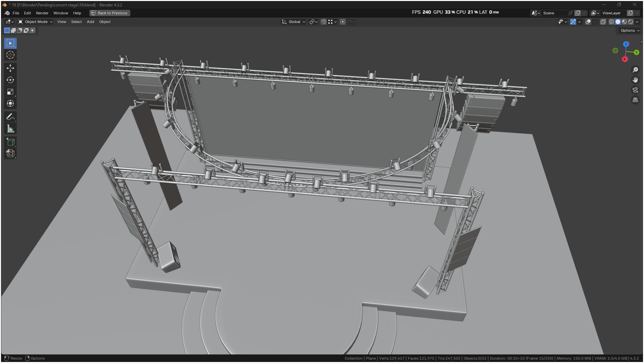Image resolution: width=644 pixels, height=363 pixels.
Task: Select the Annotate tool
Action: (x=10, y=117)
